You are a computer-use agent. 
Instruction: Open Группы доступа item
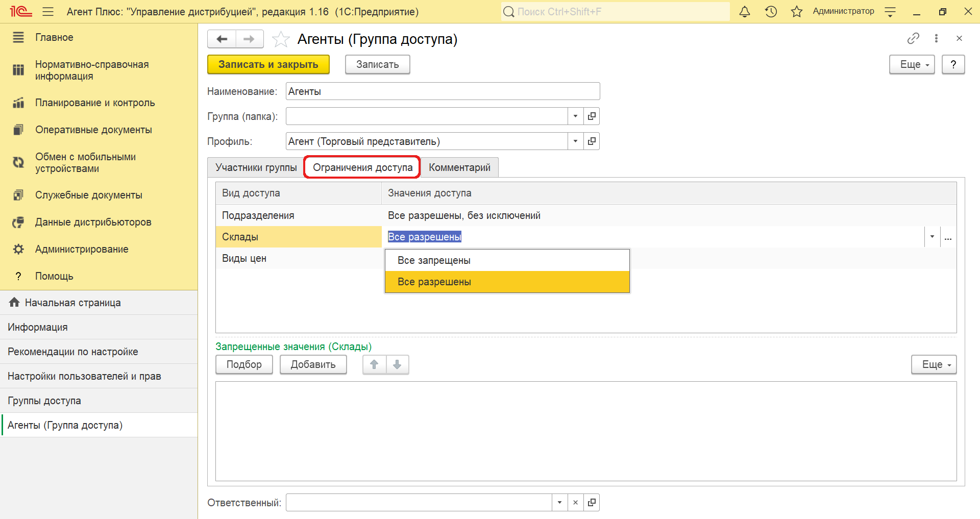tap(99, 401)
